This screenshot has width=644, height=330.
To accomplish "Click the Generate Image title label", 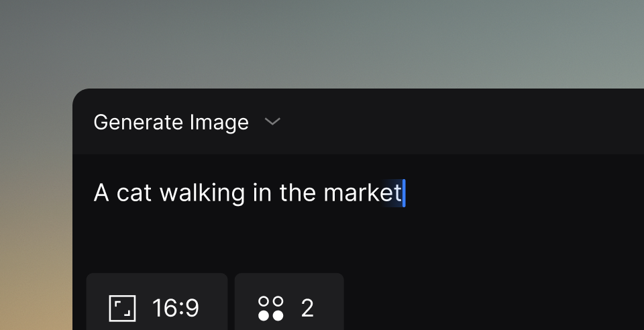I will [x=171, y=122].
